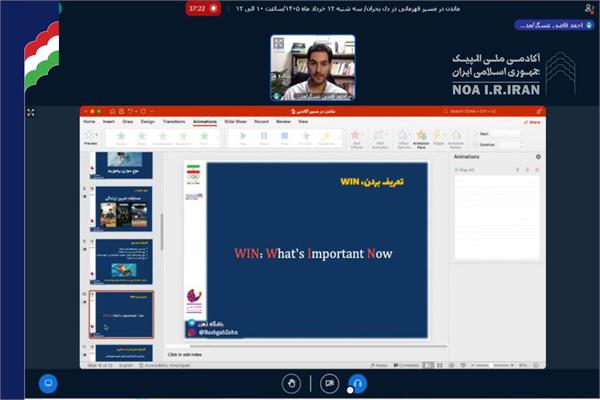The width and height of the screenshot is (600, 400).
Task: Adjust the zoom slider in status bar
Action: click(x=492, y=365)
